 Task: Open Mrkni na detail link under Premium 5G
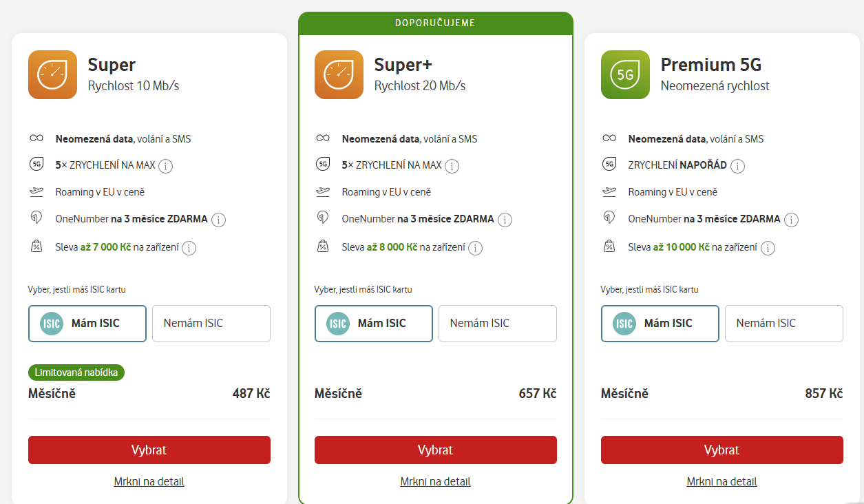[722, 481]
